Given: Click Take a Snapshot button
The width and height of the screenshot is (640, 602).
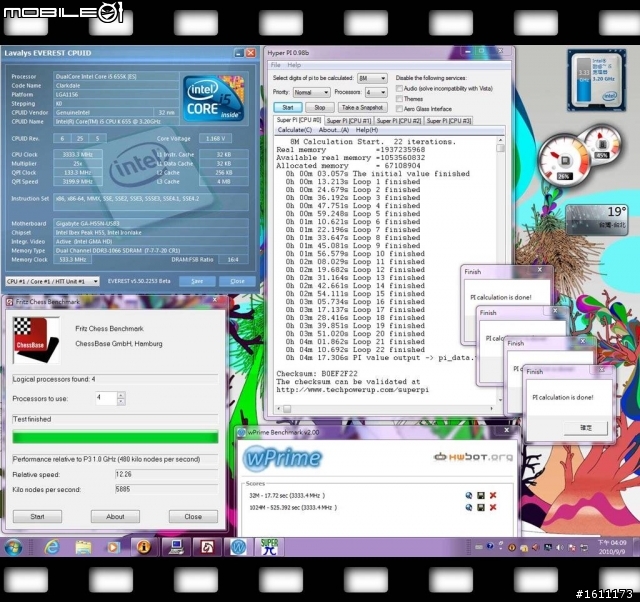Looking at the screenshot, I should tap(362, 107).
